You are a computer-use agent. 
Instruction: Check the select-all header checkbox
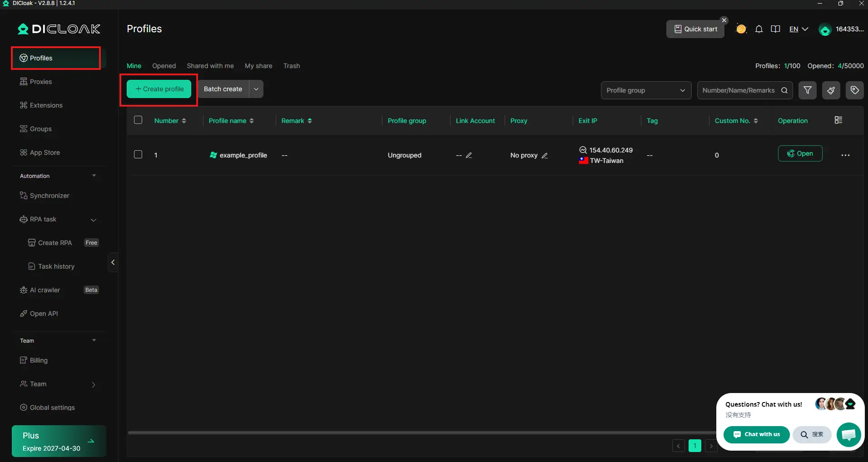tap(138, 120)
